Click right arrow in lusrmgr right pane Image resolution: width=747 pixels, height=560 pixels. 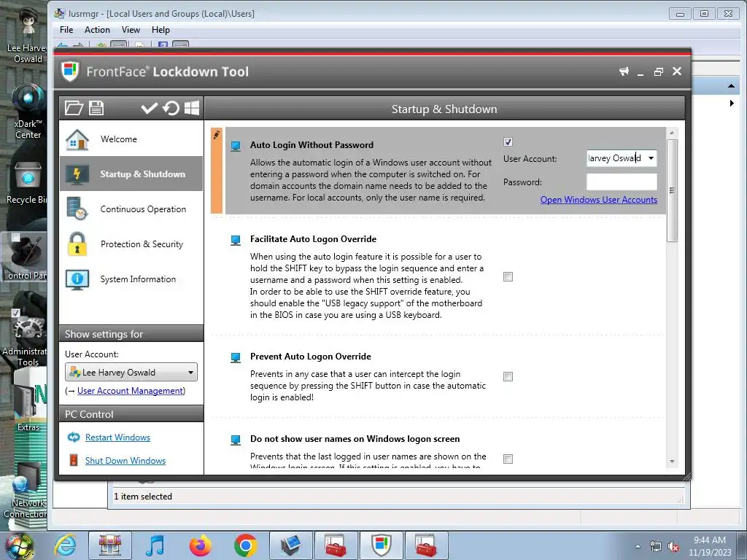tap(732, 103)
